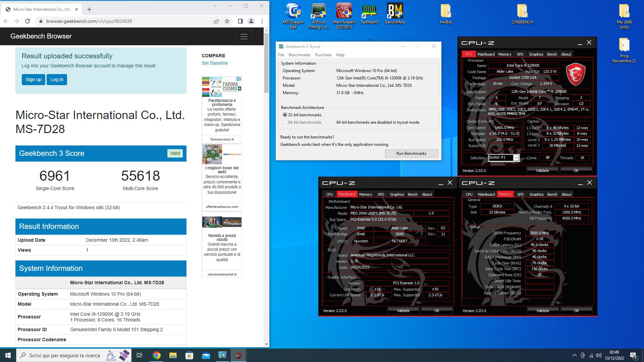The image size is (644, 362).
Task: Switch to SPD tab in the top CPU-Z window
Action: click(520, 54)
